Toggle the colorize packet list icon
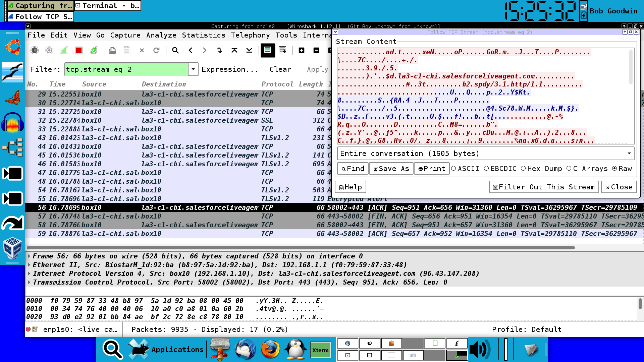Screen dimensions: 644x362 click(268, 50)
